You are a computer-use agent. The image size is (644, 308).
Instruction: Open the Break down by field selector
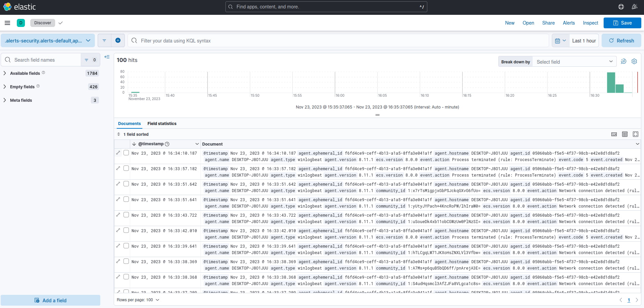[x=574, y=62]
